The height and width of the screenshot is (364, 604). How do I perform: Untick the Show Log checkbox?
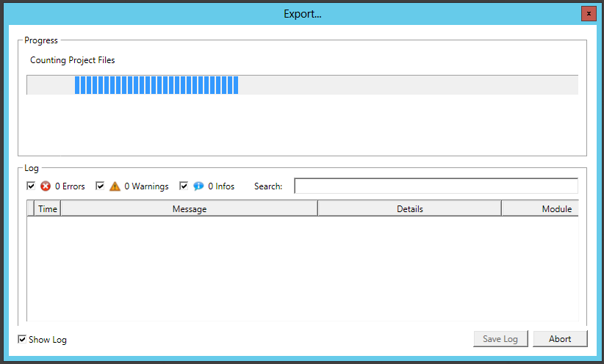23,339
